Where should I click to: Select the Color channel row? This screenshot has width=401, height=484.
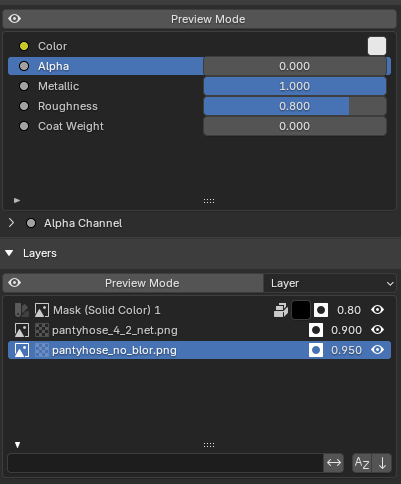pos(199,46)
